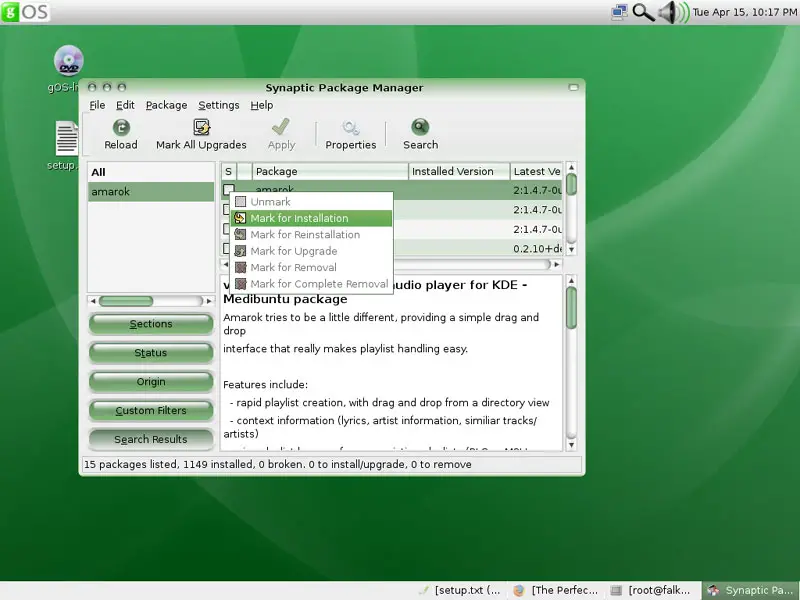Click the Origin button
This screenshot has width=800, height=600.
pos(151,382)
